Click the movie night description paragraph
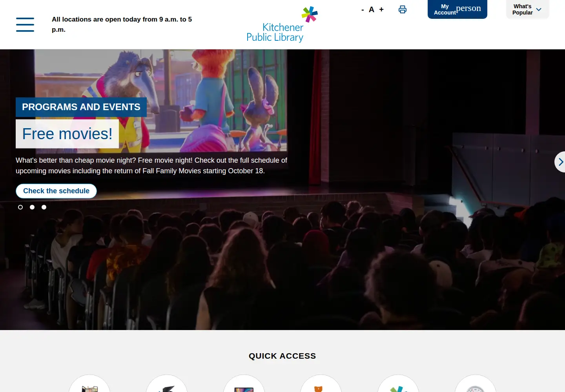Screen dimensions: 565x392 (x=151, y=165)
